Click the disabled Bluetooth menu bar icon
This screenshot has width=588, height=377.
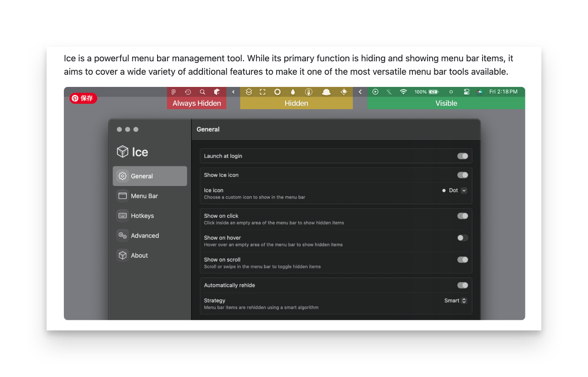(389, 92)
